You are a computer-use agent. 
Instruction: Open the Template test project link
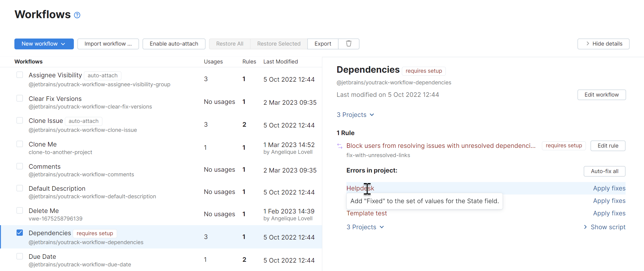(x=367, y=213)
